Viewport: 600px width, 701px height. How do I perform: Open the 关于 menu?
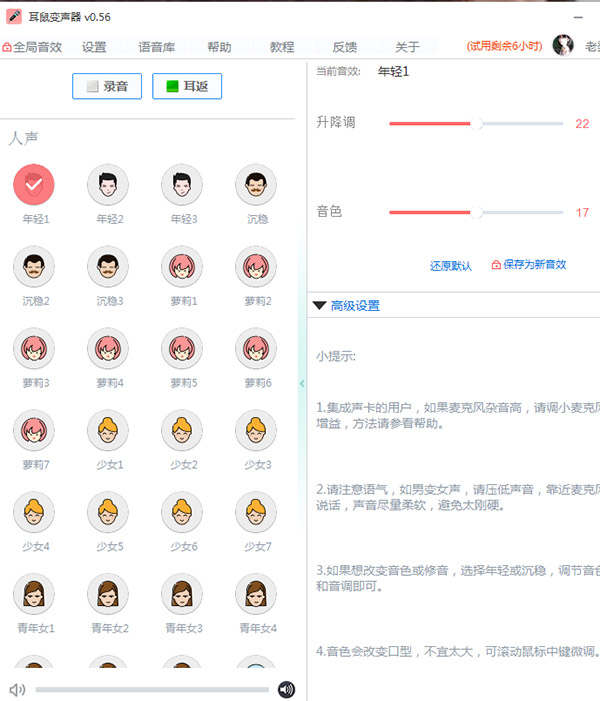[407, 47]
